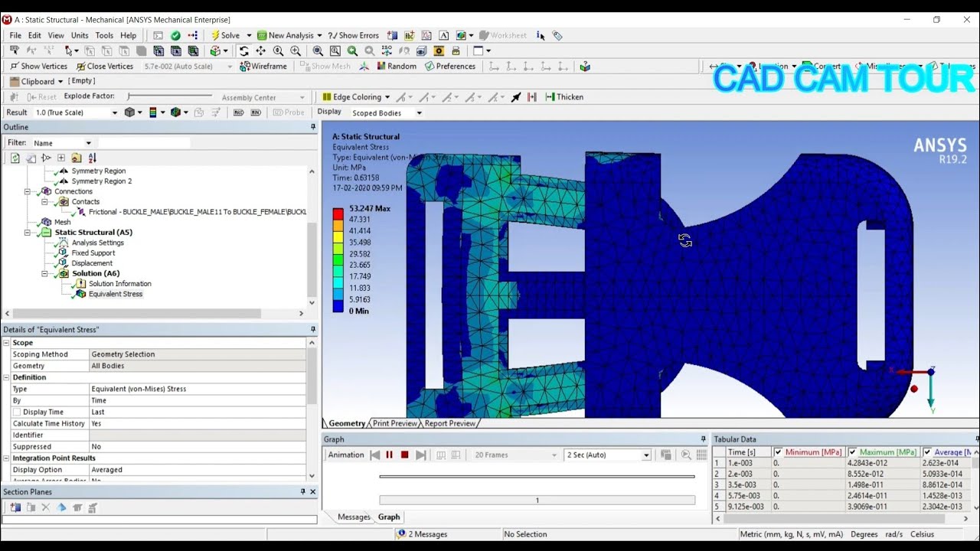Pause the animation playback
The height and width of the screenshot is (551, 980).
point(389,455)
